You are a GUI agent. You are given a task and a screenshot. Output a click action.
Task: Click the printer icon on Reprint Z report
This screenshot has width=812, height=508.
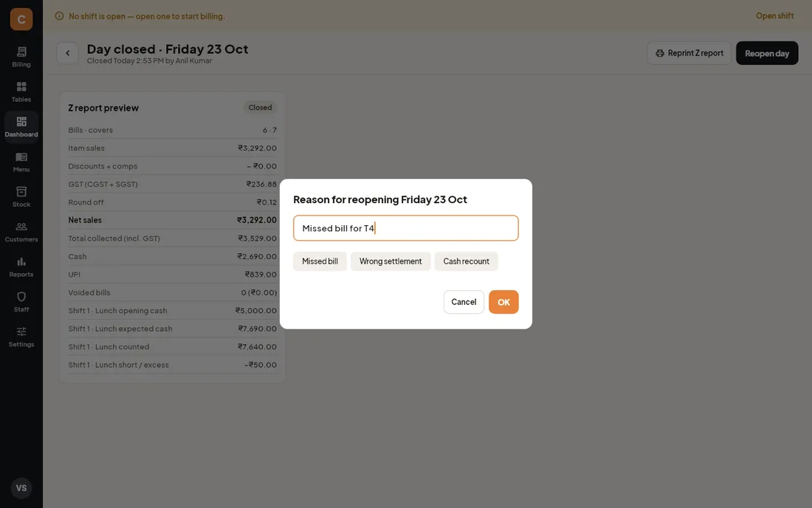(660, 53)
